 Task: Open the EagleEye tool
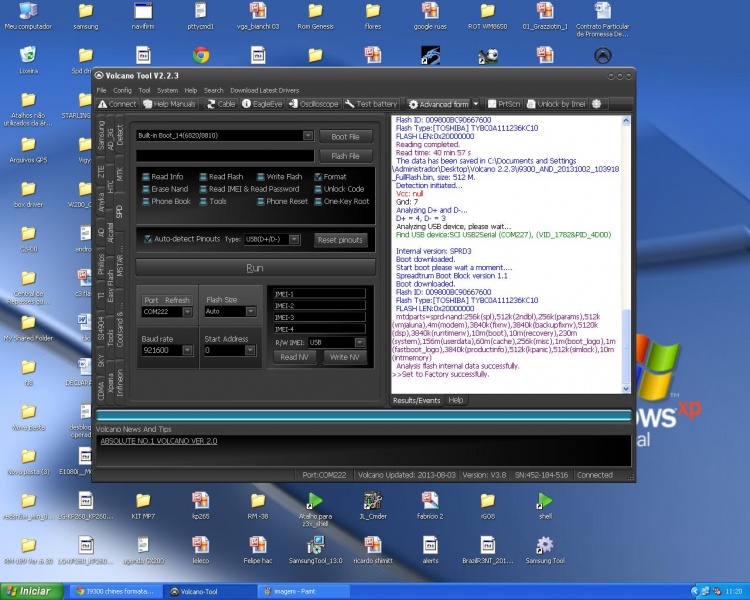(262, 104)
